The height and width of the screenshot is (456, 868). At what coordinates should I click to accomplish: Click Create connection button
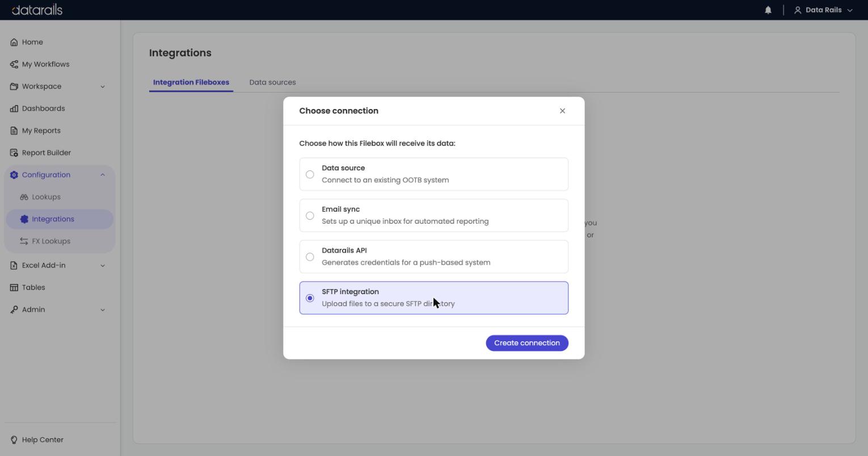527,343
